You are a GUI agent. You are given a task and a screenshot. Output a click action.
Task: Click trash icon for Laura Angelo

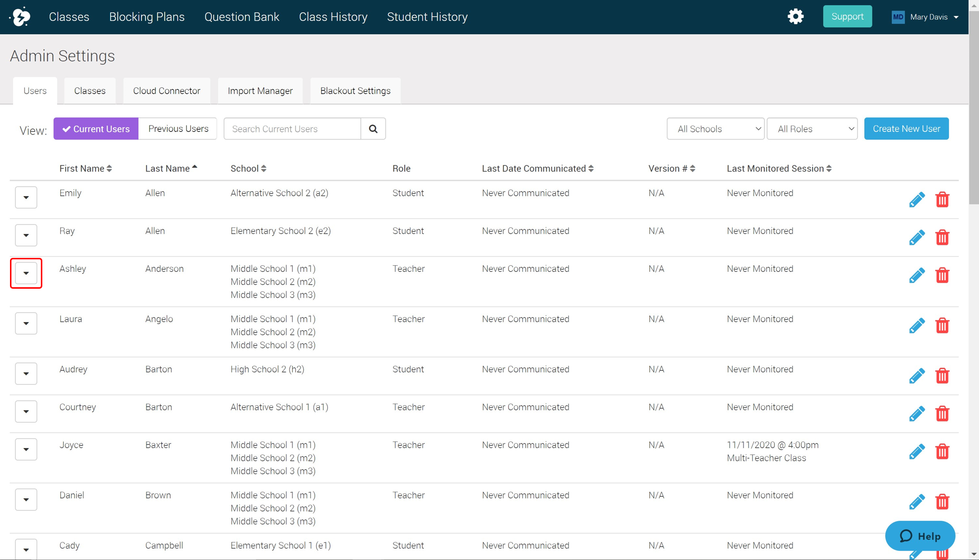tap(942, 326)
